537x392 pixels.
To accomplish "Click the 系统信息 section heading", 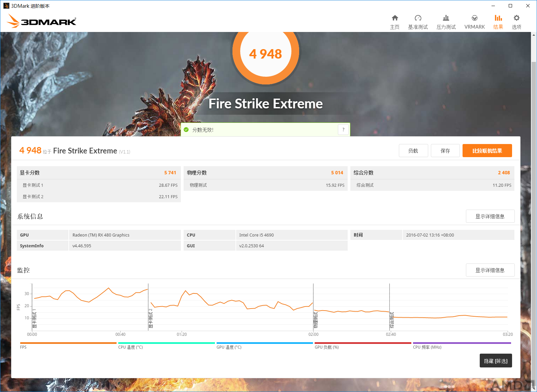I will click(x=30, y=216).
